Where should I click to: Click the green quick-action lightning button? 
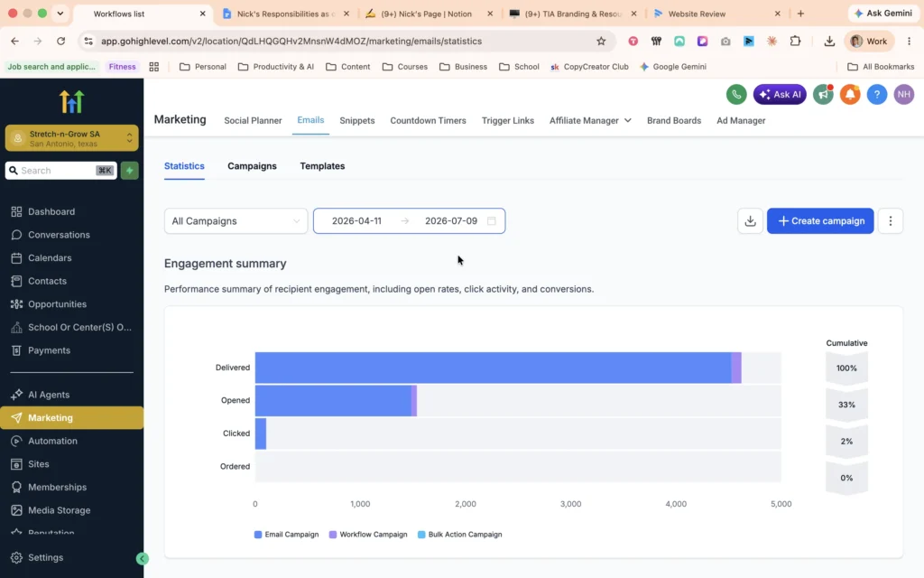130,171
